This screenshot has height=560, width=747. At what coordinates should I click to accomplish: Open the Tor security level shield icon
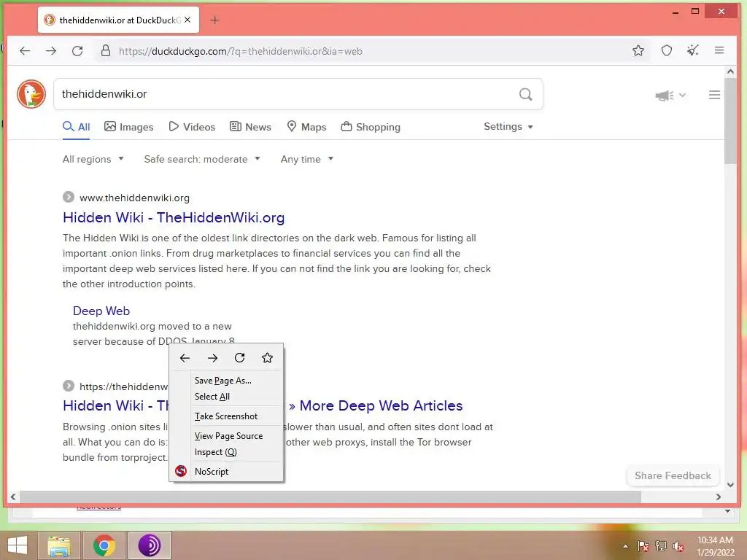[x=667, y=50]
